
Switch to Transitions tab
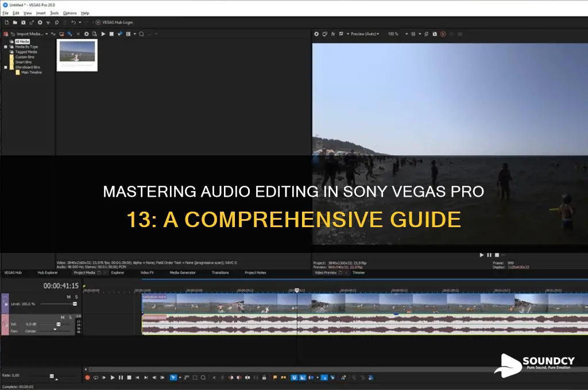(220, 273)
